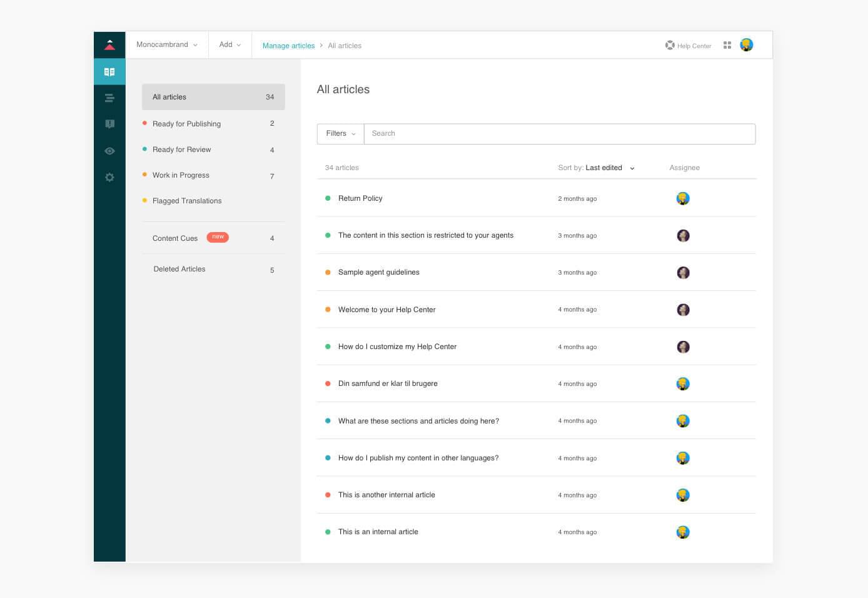Open 'The content in this section is restricted' article
868x598 pixels.
(426, 235)
